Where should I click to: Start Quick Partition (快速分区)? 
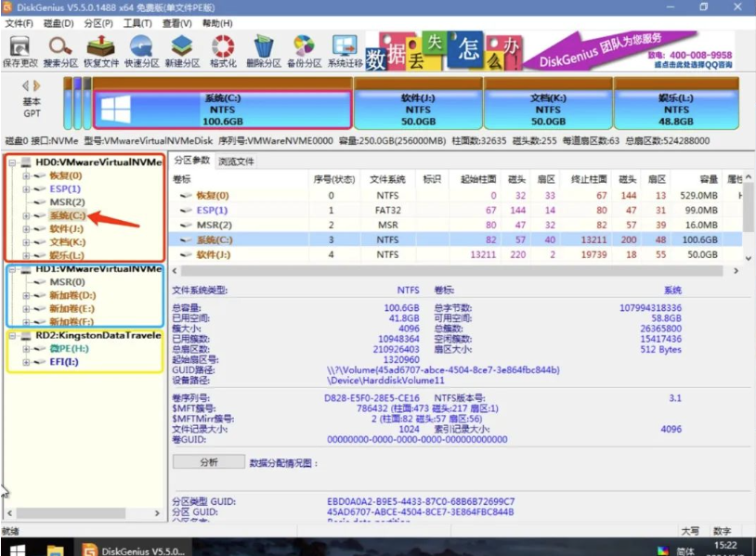[142, 52]
